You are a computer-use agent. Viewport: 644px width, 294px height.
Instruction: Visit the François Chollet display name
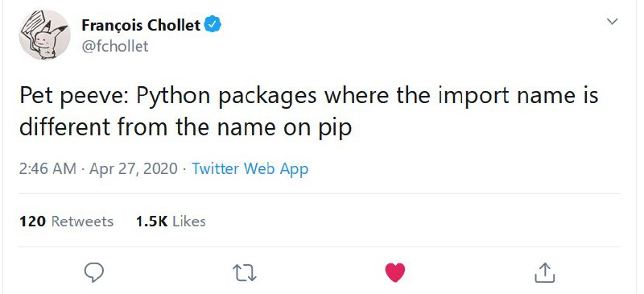[141, 26]
